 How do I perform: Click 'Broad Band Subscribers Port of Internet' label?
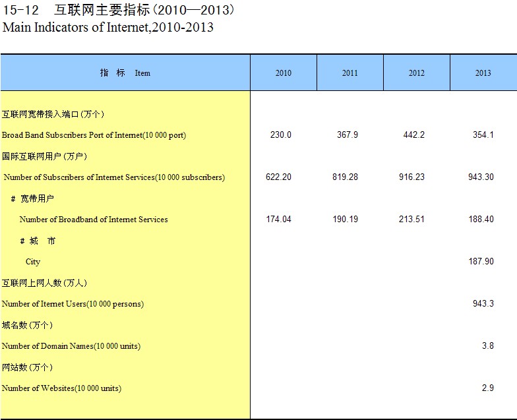pyautogui.click(x=94, y=135)
